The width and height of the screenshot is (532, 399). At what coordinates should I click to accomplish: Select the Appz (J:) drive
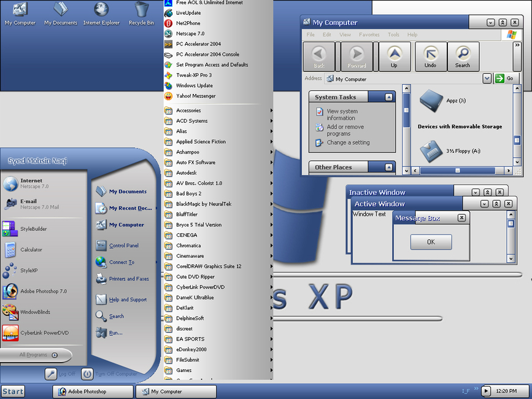pos(442,101)
